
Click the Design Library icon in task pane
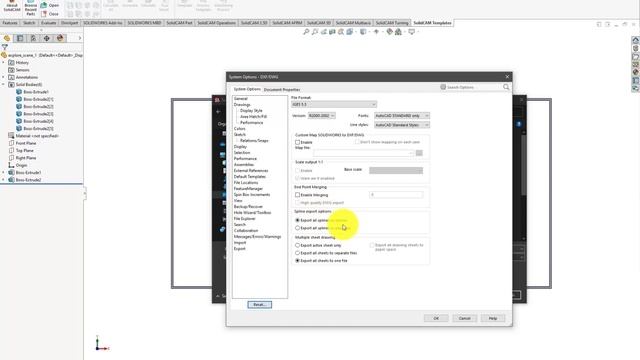[636, 48]
